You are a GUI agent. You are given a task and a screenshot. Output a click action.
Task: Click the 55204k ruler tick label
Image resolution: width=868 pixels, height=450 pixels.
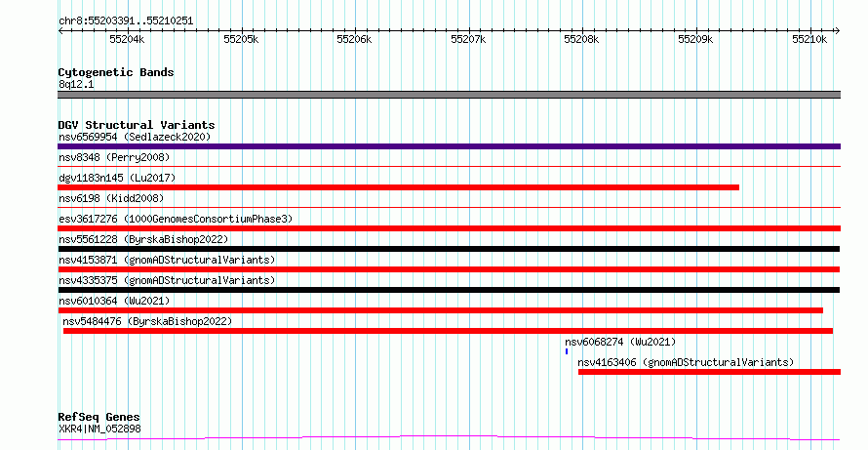click(127, 39)
